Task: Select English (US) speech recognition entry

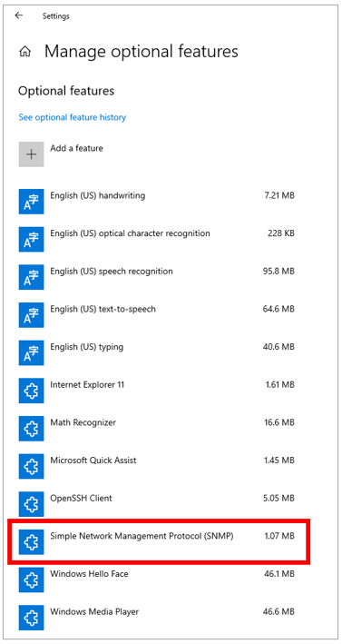Action: point(157,277)
